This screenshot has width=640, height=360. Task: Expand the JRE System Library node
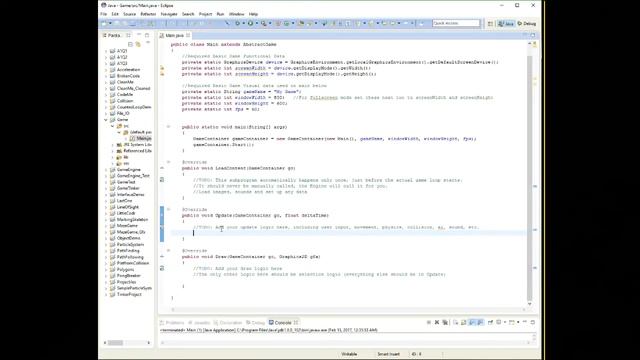click(x=113, y=145)
